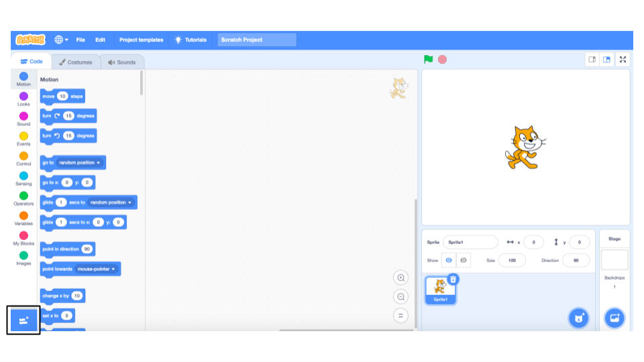The image size is (644, 362).
Task: Select the Images block category
Action: [x=23, y=258]
